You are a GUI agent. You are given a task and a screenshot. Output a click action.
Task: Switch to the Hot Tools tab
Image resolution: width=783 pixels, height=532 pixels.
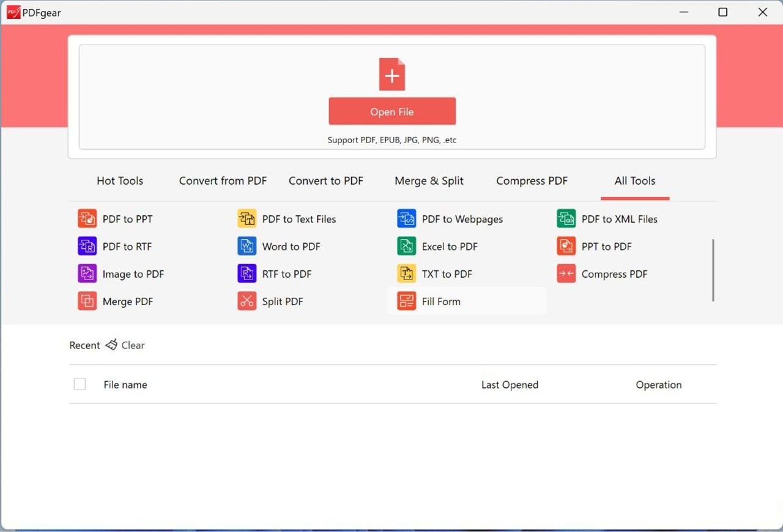120,181
